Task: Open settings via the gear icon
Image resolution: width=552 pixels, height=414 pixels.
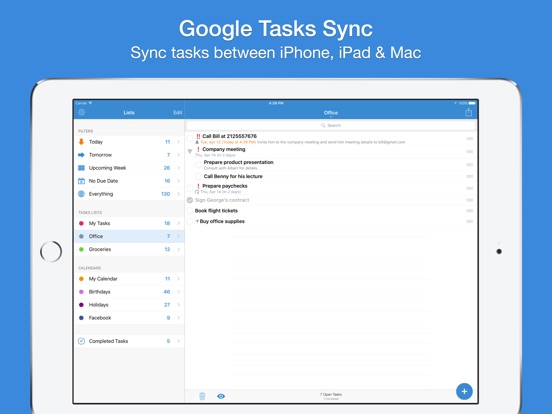Action: coord(82,113)
